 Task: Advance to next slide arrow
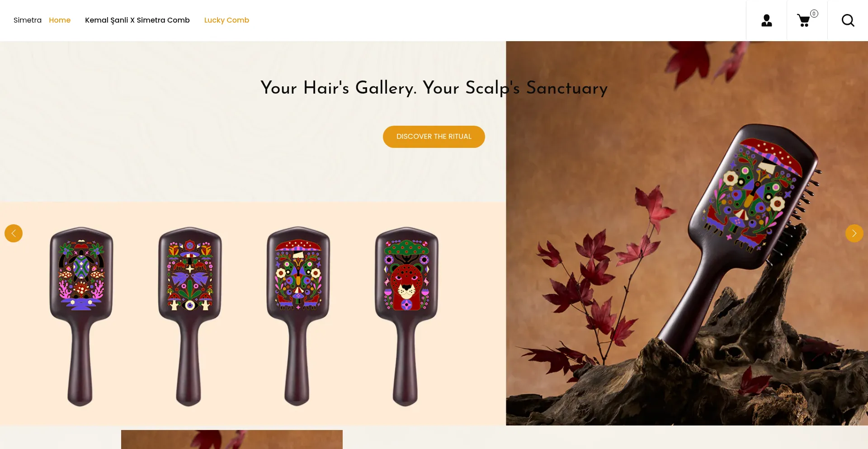coord(854,233)
